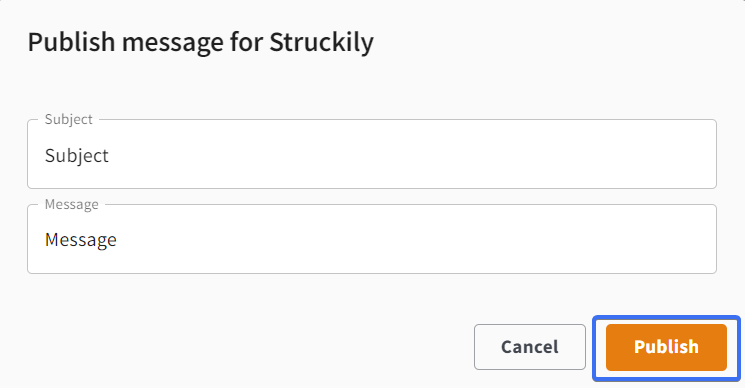Activate the white outlined Cancel button
The width and height of the screenshot is (745, 388).
click(530, 347)
